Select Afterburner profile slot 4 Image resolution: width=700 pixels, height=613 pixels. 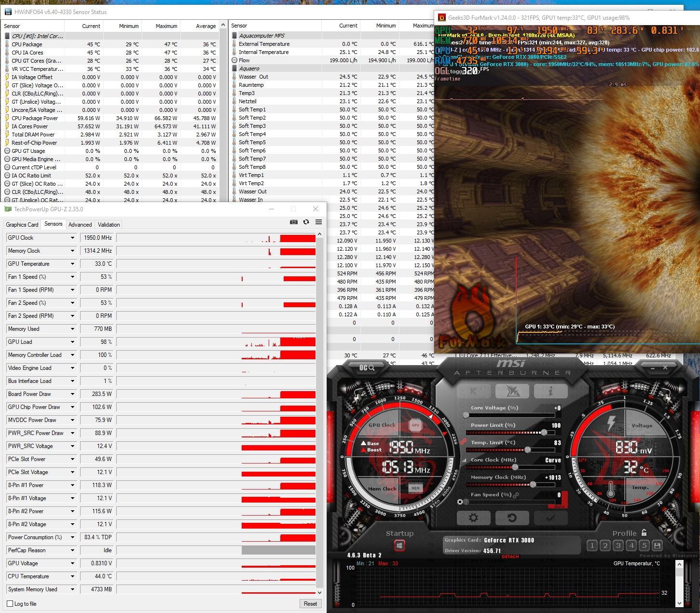pyautogui.click(x=631, y=545)
